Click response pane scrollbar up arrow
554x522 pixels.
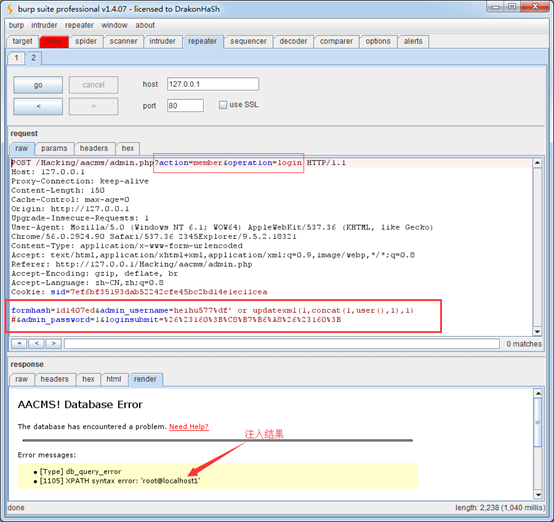click(x=538, y=393)
